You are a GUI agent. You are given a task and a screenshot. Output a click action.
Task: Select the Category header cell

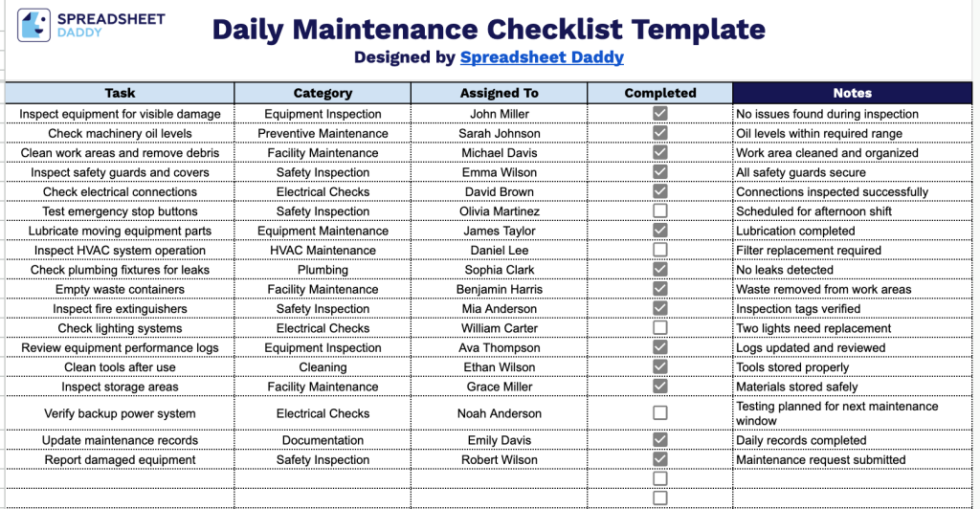pos(323,93)
